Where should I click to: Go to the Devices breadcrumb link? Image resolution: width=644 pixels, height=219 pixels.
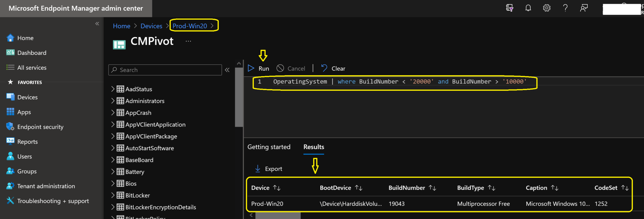pyautogui.click(x=151, y=26)
